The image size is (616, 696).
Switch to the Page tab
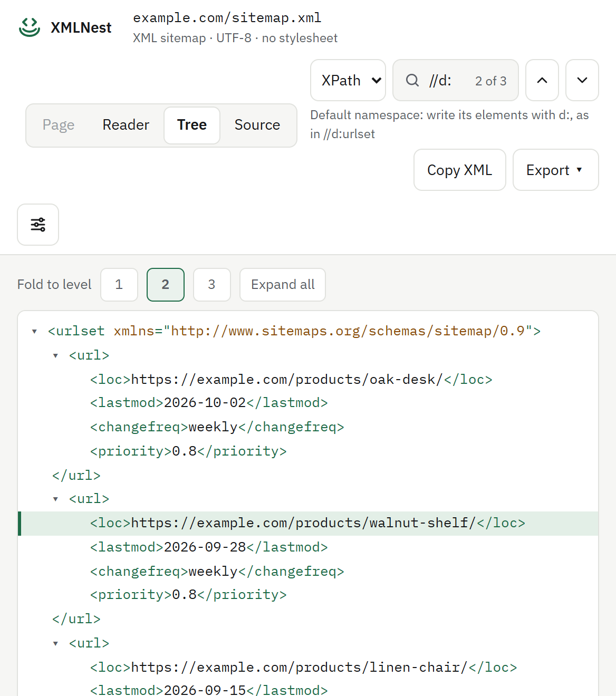tap(59, 125)
